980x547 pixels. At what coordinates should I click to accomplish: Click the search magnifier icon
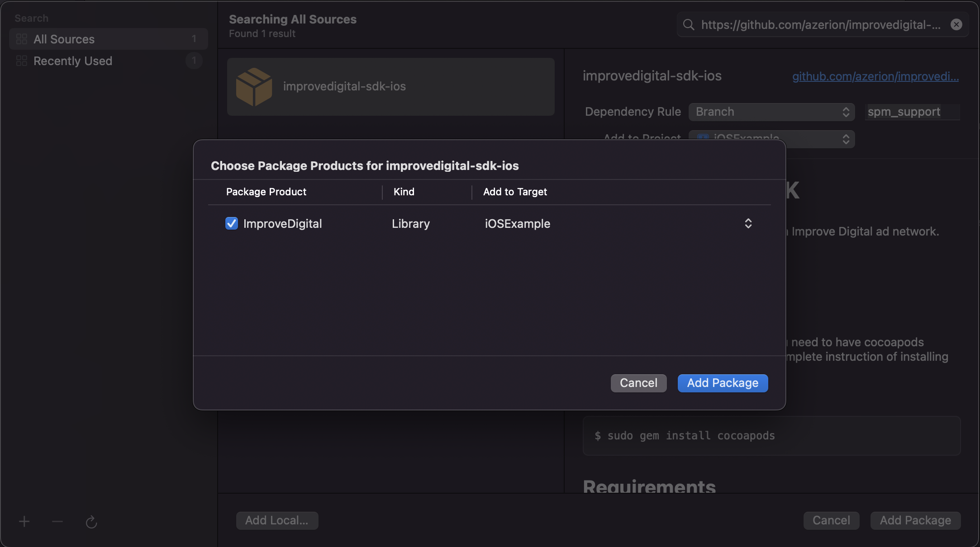689,24
